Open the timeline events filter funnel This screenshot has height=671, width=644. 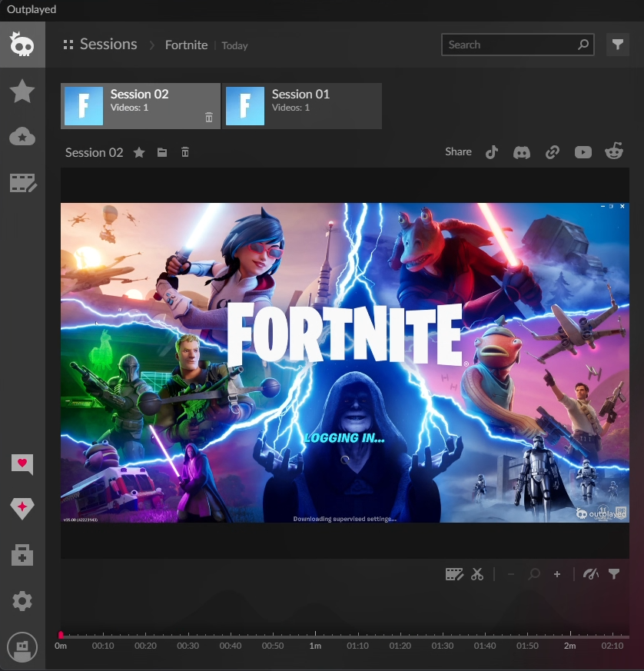point(614,574)
